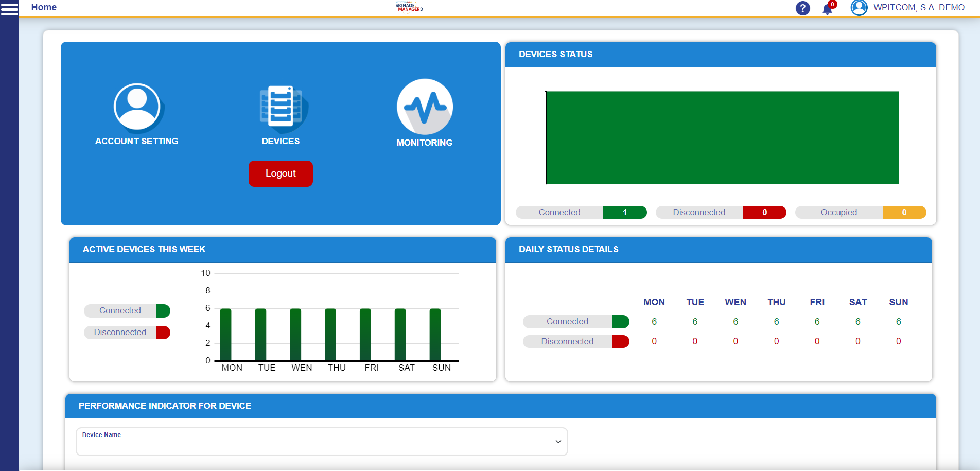980x471 pixels.
Task: Toggle the Connected row in Daily Status Details
Action: (x=575, y=321)
